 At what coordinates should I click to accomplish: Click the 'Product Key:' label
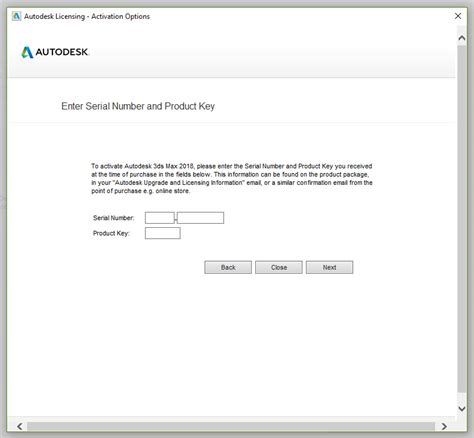(111, 233)
